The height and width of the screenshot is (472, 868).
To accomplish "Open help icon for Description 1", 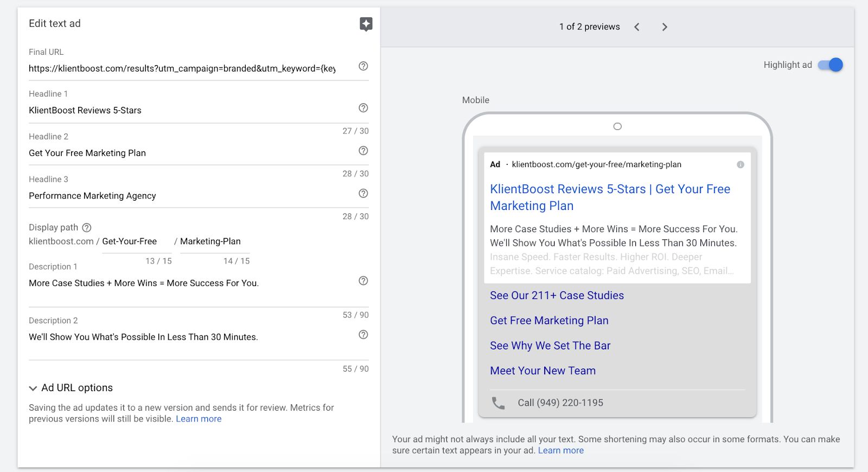I will (x=363, y=281).
